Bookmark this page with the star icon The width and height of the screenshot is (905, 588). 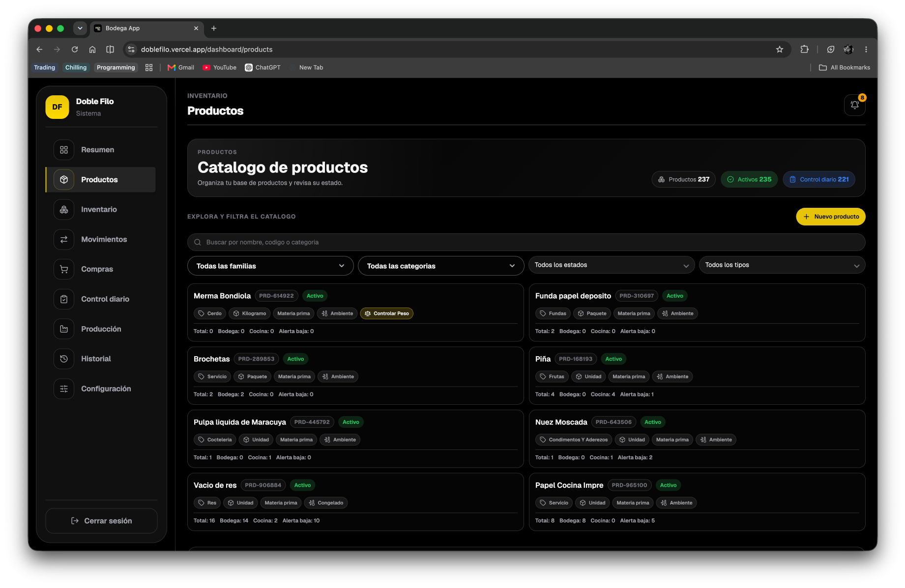coord(780,49)
